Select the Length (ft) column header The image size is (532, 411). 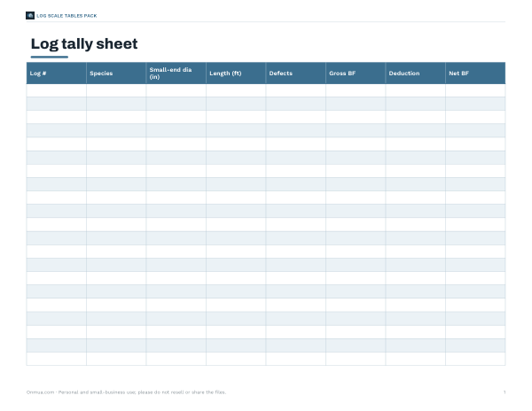coord(236,74)
